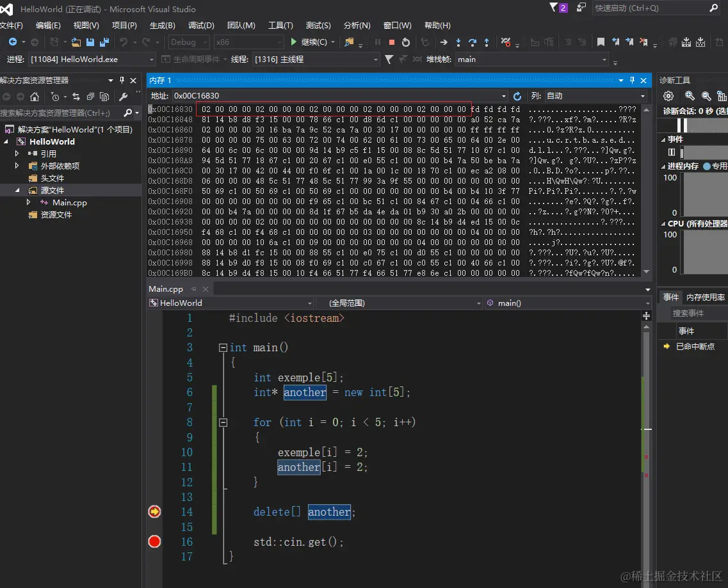Click the Step Into arrow icon
Viewport: 728px width, 588px height.
click(458, 42)
